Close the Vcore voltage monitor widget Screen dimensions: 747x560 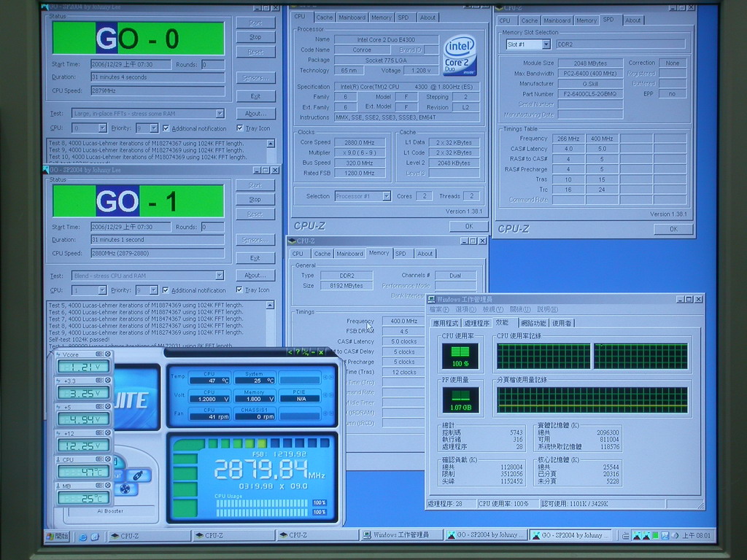tap(108, 354)
